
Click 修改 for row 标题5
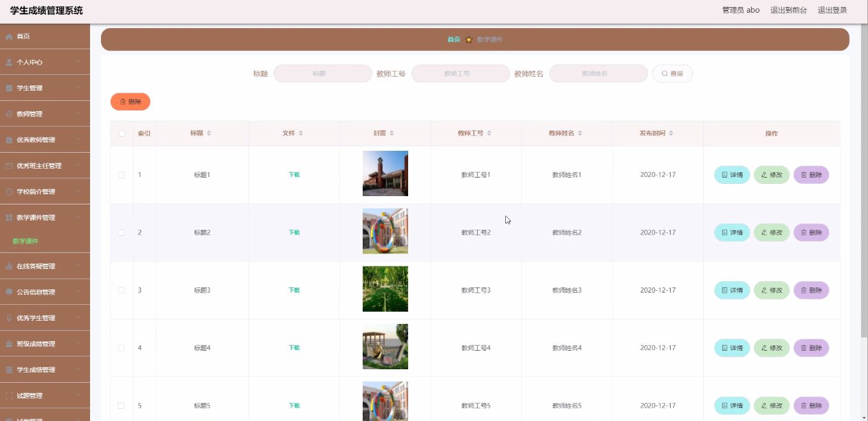(772, 406)
